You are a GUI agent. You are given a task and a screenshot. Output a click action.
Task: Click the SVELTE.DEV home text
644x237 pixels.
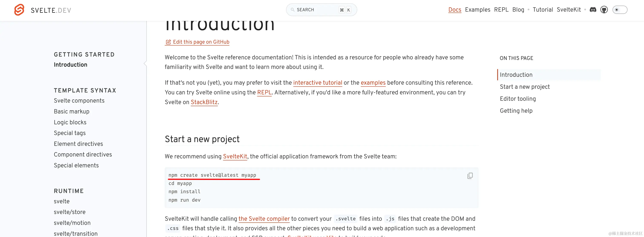coord(51,10)
